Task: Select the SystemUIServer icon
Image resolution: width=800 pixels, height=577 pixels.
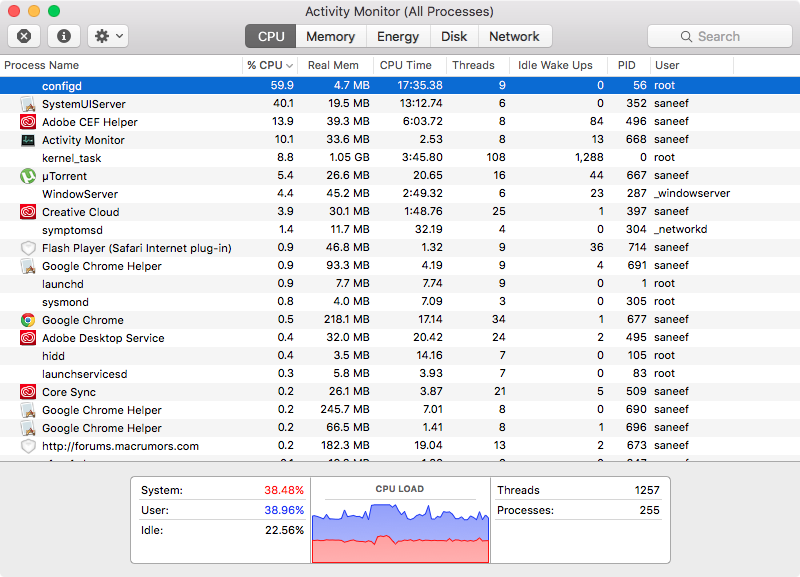Action: point(28,104)
